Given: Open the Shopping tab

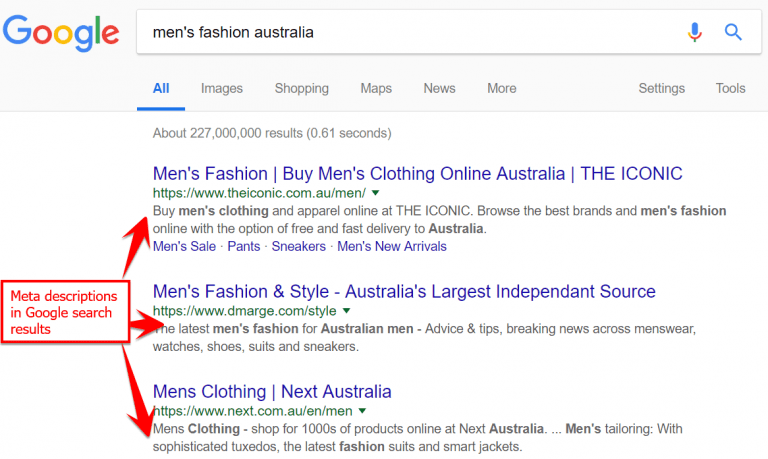Looking at the screenshot, I should pyautogui.click(x=301, y=88).
